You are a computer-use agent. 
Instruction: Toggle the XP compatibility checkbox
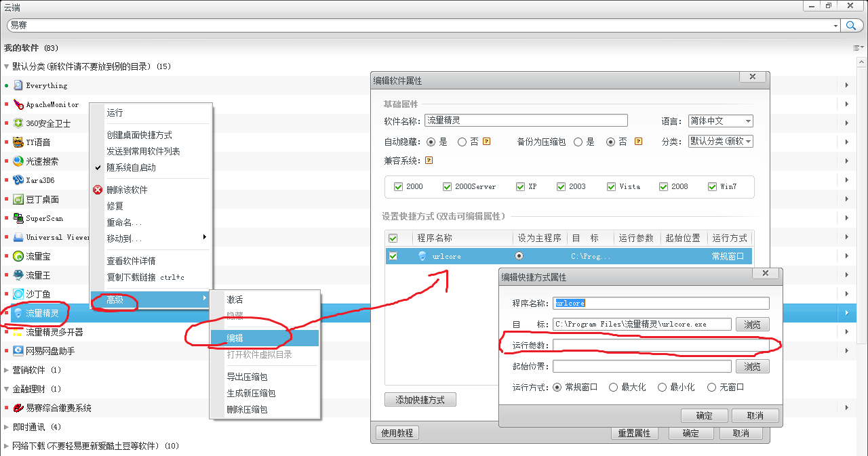coord(520,186)
